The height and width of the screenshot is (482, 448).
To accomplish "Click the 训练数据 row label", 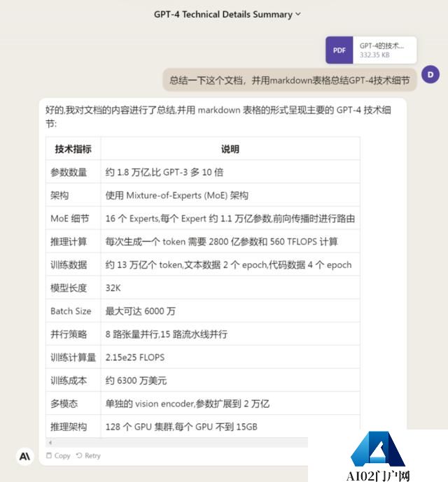I will point(69,264).
